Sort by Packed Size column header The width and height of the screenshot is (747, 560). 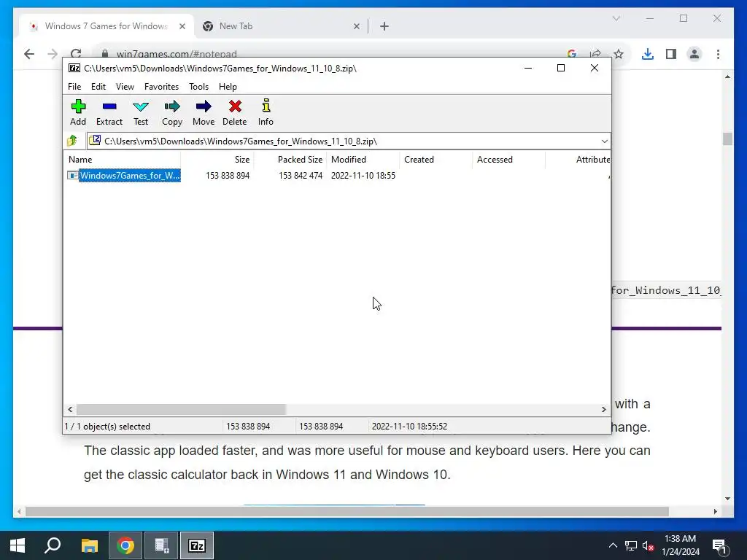click(290, 160)
